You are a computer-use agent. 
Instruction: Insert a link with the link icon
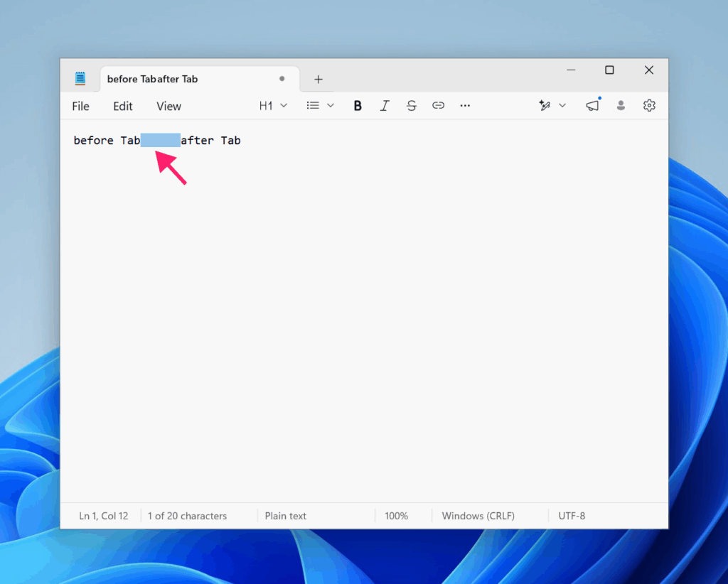click(x=438, y=106)
